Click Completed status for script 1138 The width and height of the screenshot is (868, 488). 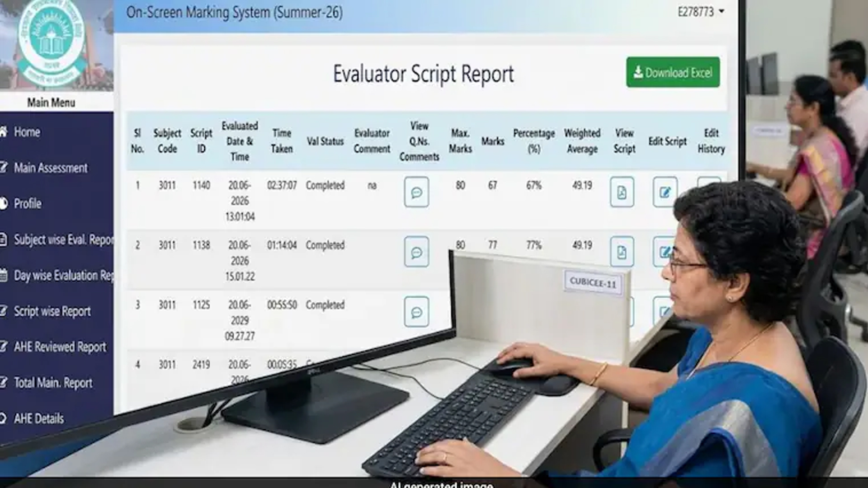pyautogui.click(x=325, y=245)
